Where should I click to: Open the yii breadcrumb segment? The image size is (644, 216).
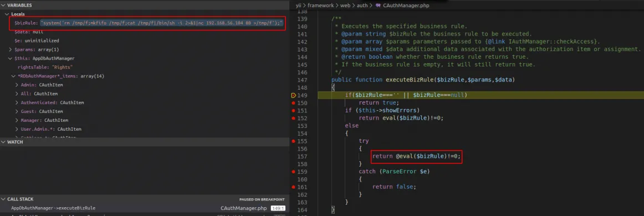coord(299,6)
